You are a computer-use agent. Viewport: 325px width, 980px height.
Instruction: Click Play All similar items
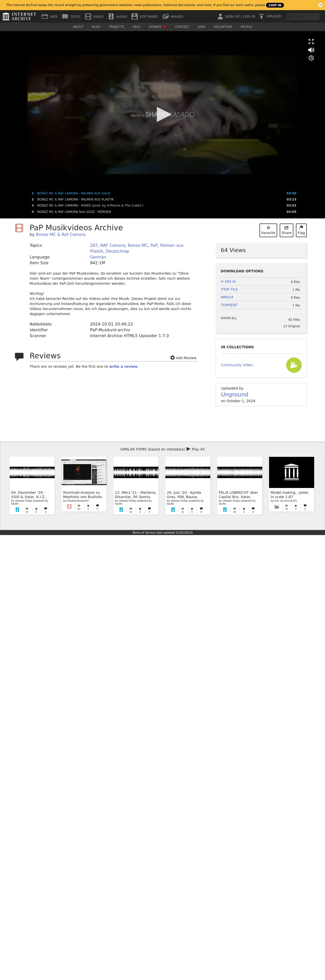click(x=195, y=449)
